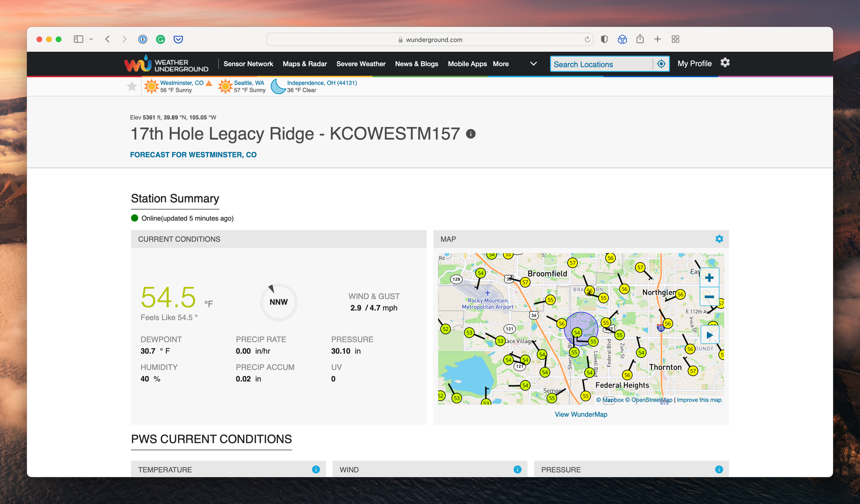The image size is (860, 504).
Task: Open the map settings gear icon
Action: pyautogui.click(x=719, y=239)
